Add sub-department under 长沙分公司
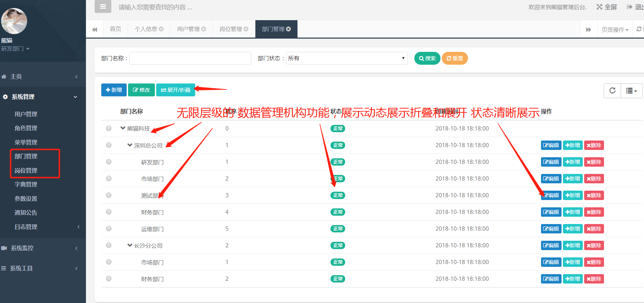Viewport: 644px width, 303px height. tap(573, 246)
